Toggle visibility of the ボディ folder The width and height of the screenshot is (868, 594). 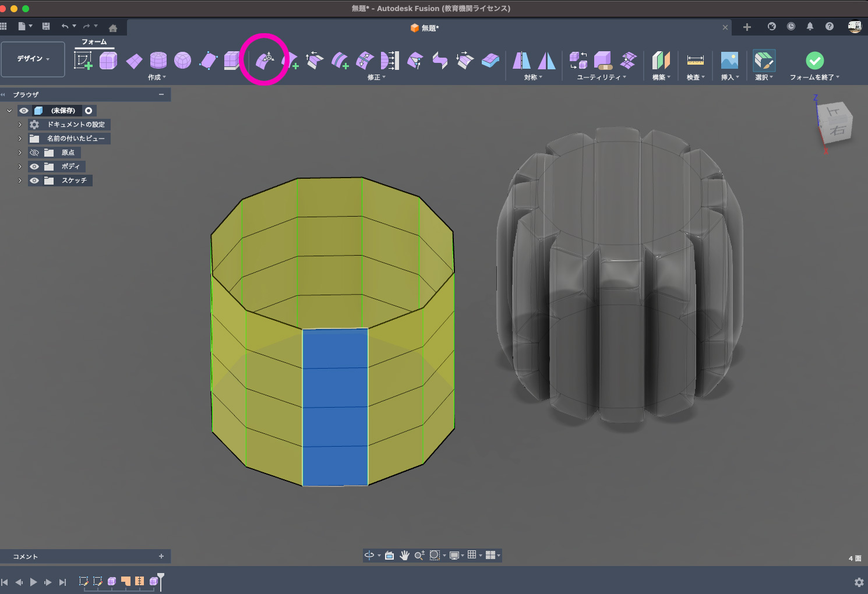coord(34,167)
